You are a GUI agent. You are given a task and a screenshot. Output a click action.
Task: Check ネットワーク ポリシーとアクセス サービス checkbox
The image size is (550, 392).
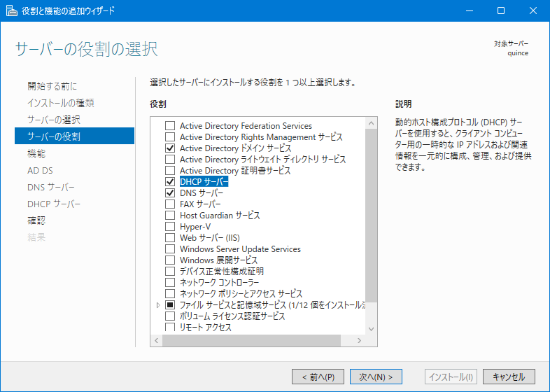pos(170,294)
